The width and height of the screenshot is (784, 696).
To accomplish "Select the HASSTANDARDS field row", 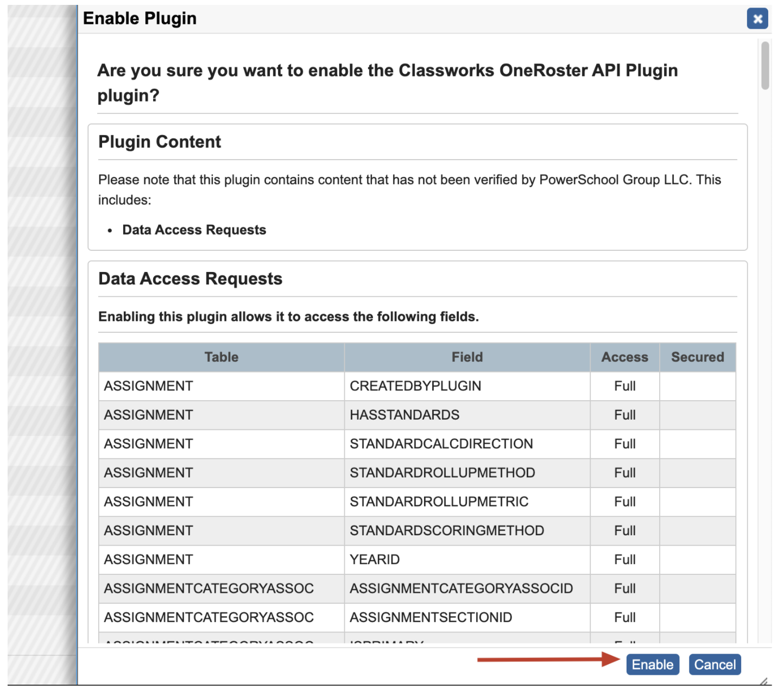I will [404, 415].
